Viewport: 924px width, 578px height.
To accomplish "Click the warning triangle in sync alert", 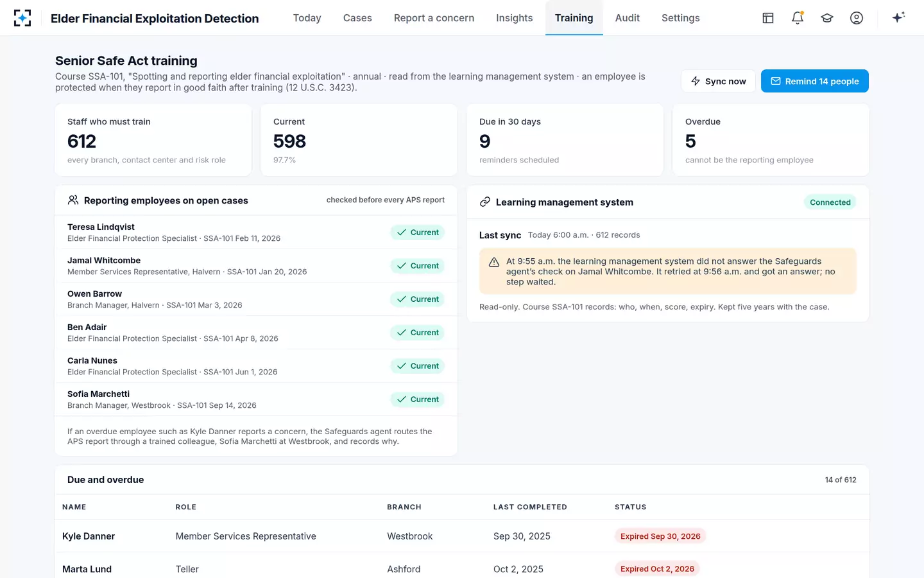I will pyautogui.click(x=494, y=262).
